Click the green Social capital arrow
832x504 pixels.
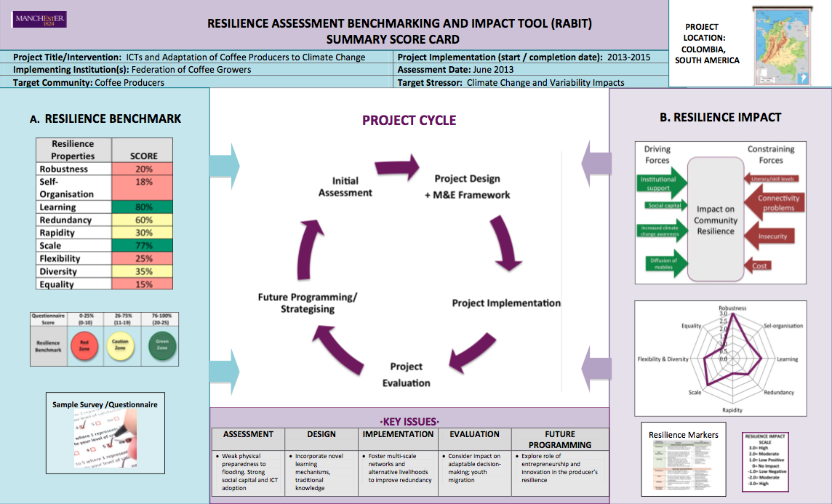pyautogui.click(x=666, y=205)
